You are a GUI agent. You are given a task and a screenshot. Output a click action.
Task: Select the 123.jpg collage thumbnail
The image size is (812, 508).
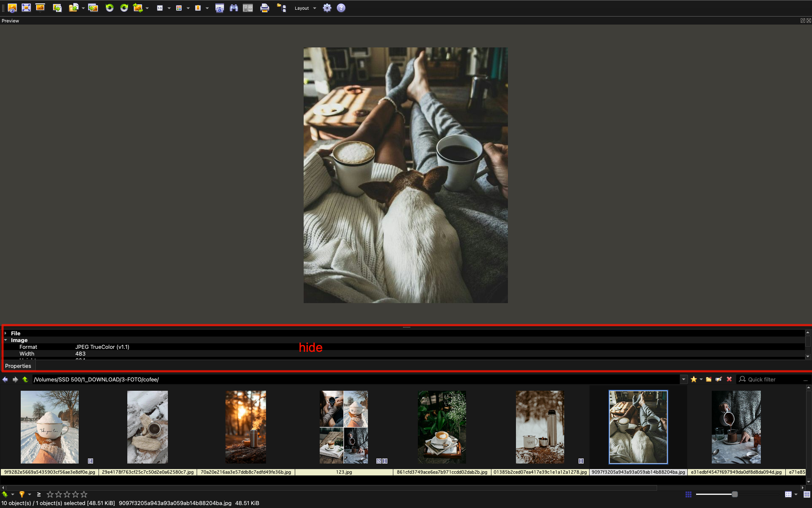(x=344, y=427)
